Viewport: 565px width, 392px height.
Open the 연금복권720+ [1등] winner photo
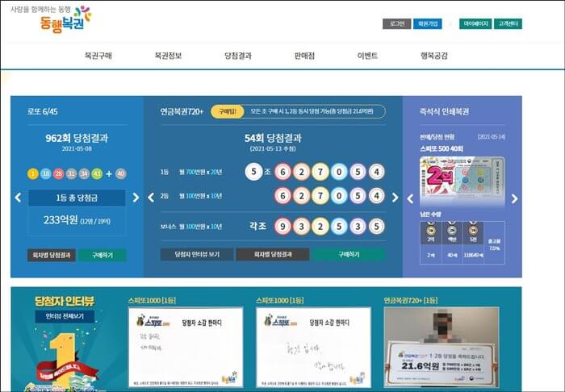pos(442,347)
